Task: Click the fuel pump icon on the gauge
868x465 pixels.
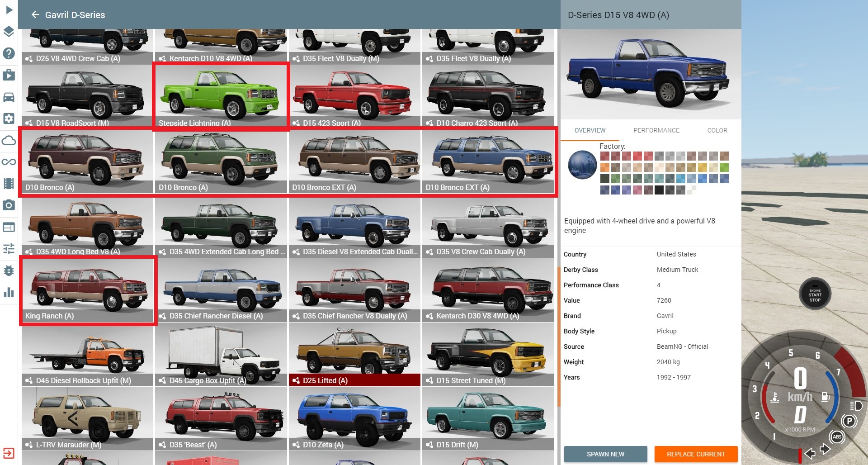Action: [826, 397]
